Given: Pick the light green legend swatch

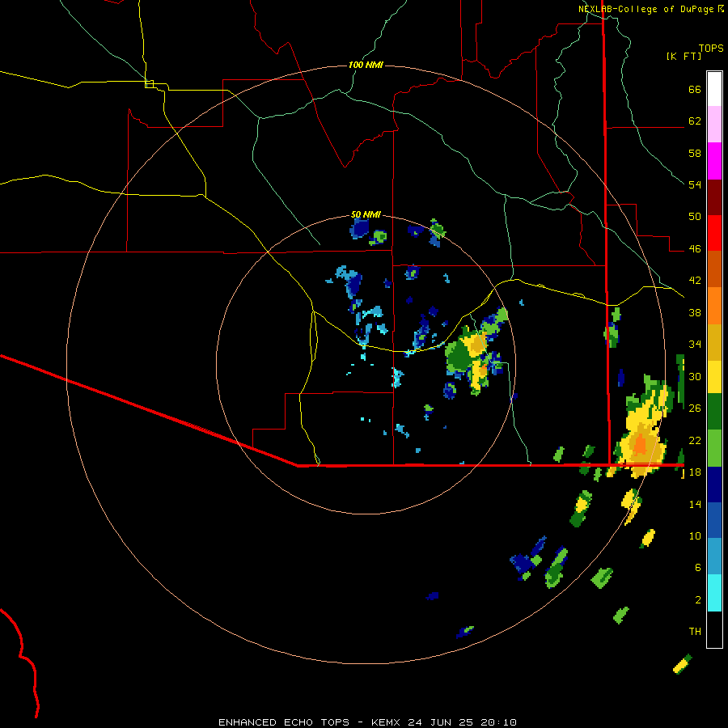Looking at the screenshot, I should (x=714, y=447).
